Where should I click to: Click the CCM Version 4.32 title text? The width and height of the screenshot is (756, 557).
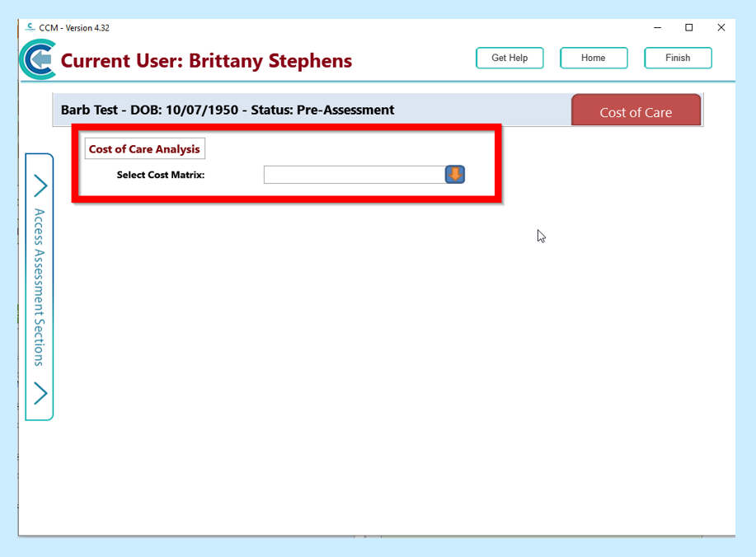[74, 28]
